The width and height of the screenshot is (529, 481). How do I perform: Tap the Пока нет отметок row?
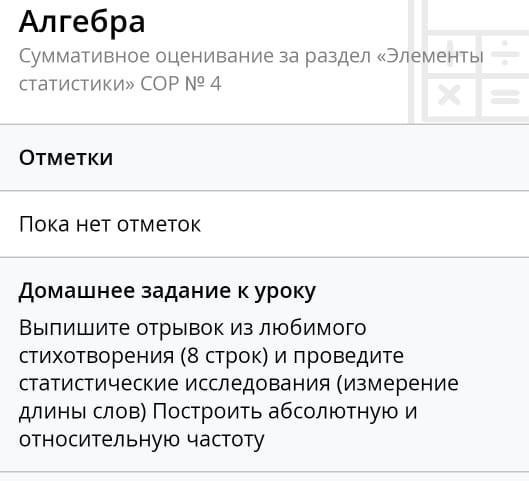click(x=264, y=224)
